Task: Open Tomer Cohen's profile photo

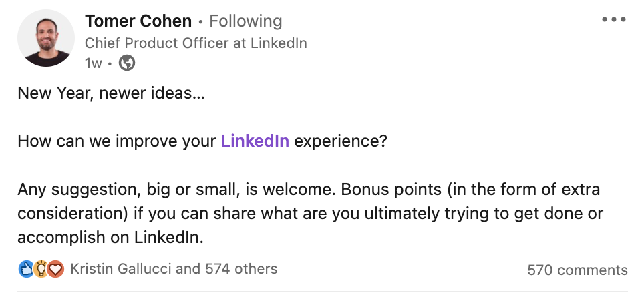Action: pos(45,39)
